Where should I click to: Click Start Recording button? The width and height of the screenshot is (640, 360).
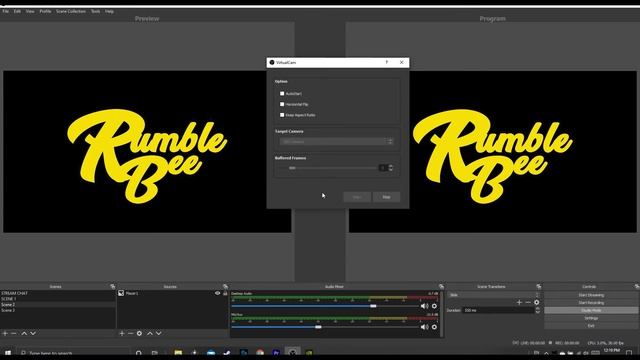click(x=591, y=302)
